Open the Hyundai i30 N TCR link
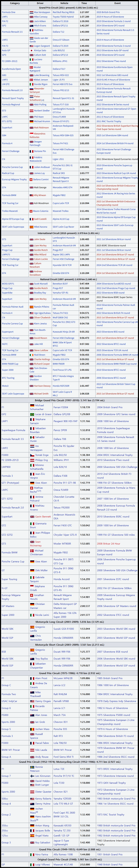The width and height of the screenshot is (139, 868). pyautogui.click(x=62, y=265)
